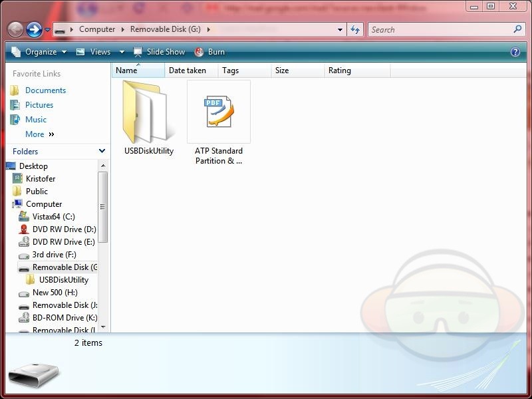Click the Back navigation arrow button

pyautogui.click(x=15, y=29)
